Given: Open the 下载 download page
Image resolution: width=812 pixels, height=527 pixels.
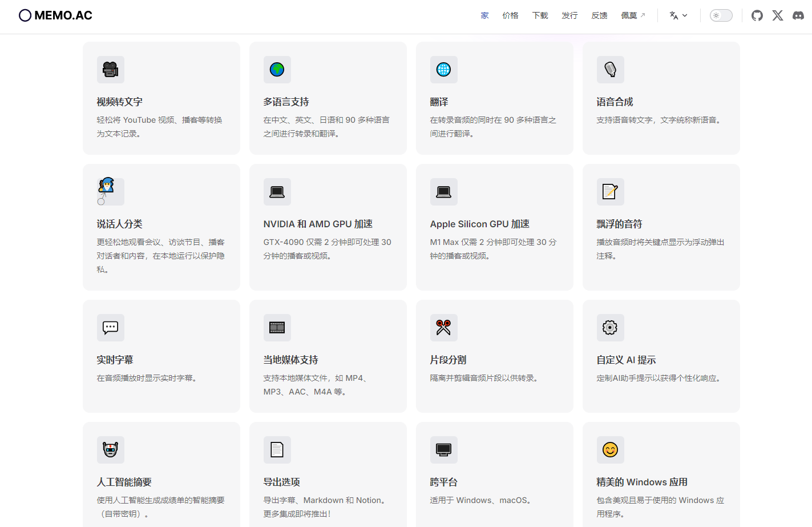Looking at the screenshot, I should 540,15.
